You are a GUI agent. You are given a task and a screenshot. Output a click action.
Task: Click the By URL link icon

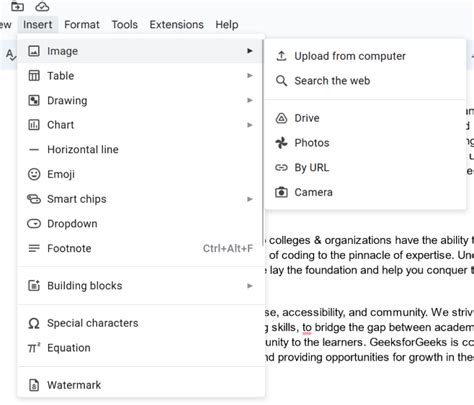[x=281, y=167]
